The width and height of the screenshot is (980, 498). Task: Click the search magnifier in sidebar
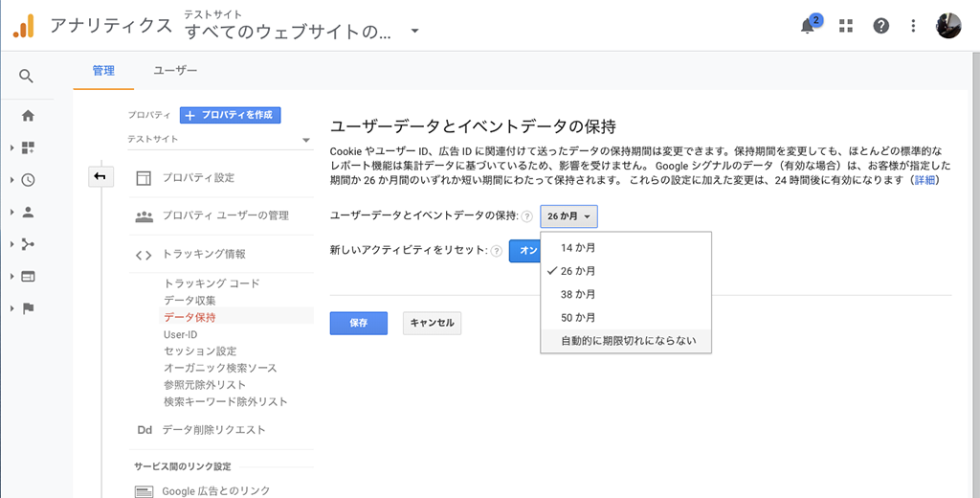tap(26, 76)
